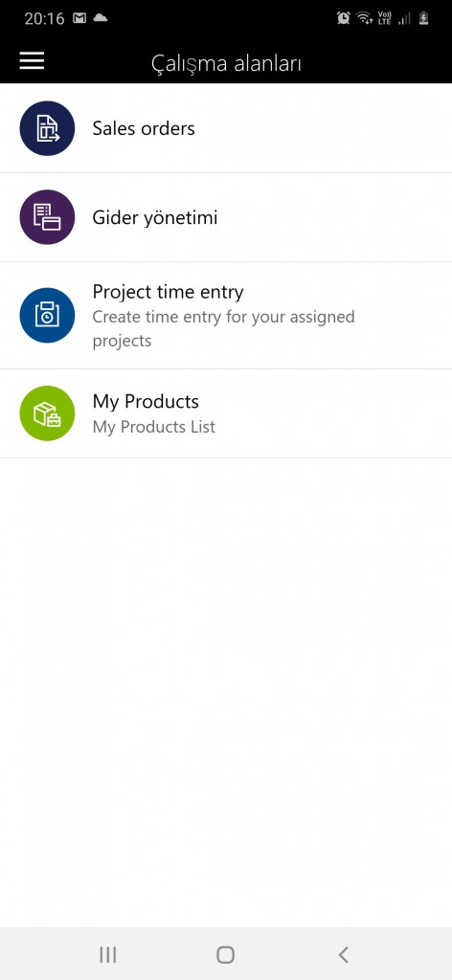Open the hamburger navigation menu
Screen dimensions: 452x980
pyautogui.click(x=32, y=60)
